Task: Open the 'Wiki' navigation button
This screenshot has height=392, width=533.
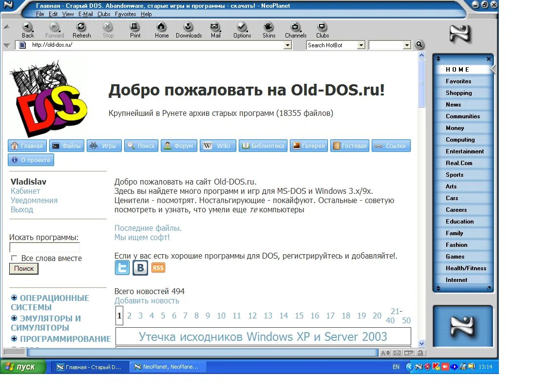Action: pyautogui.click(x=218, y=146)
